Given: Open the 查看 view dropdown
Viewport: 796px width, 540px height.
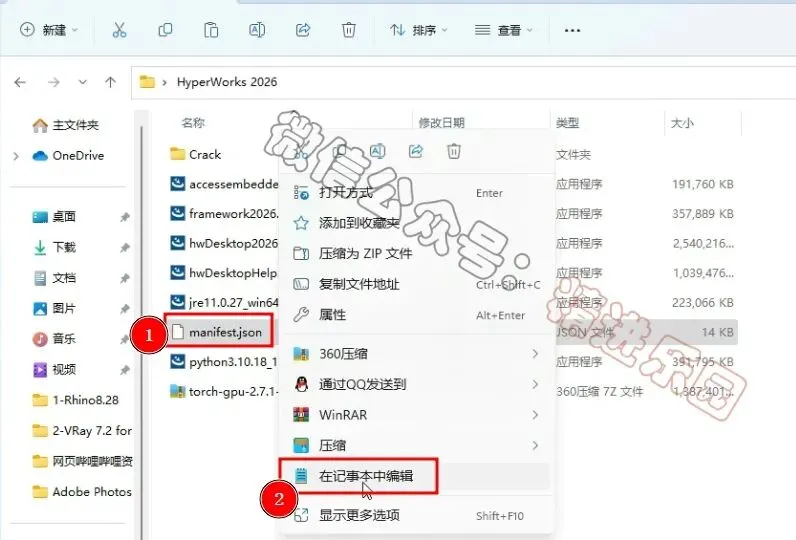Looking at the screenshot, I should (504, 30).
